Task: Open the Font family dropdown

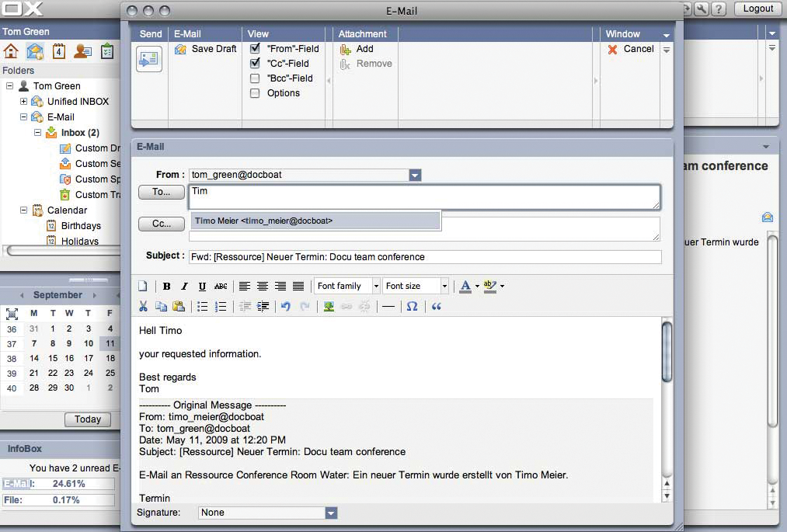Action: click(346, 287)
